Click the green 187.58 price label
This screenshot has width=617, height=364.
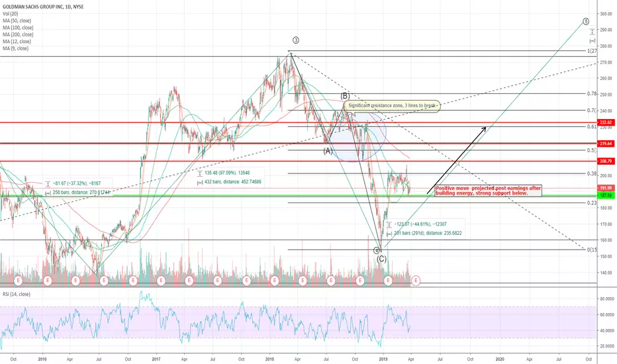pos(606,196)
